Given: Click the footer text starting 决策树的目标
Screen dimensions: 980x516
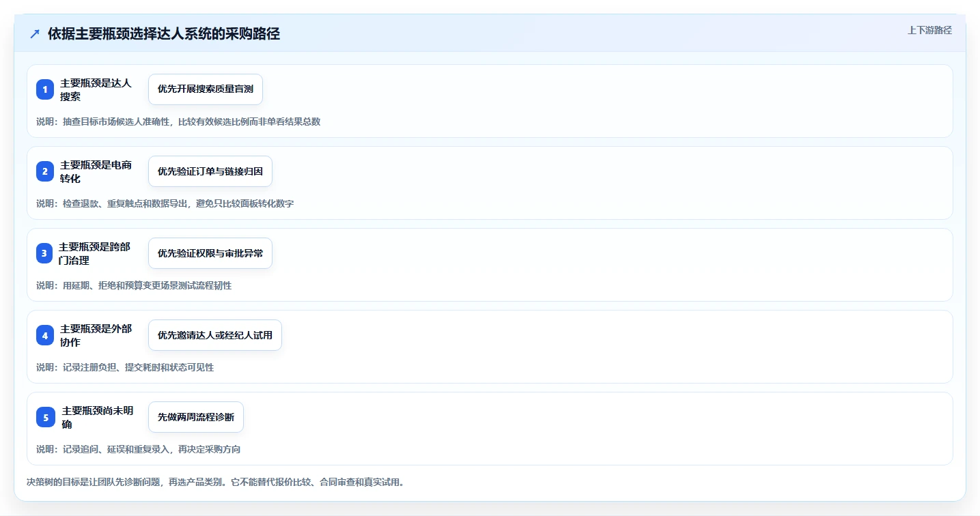Looking at the screenshot, I should pos(215,482).
